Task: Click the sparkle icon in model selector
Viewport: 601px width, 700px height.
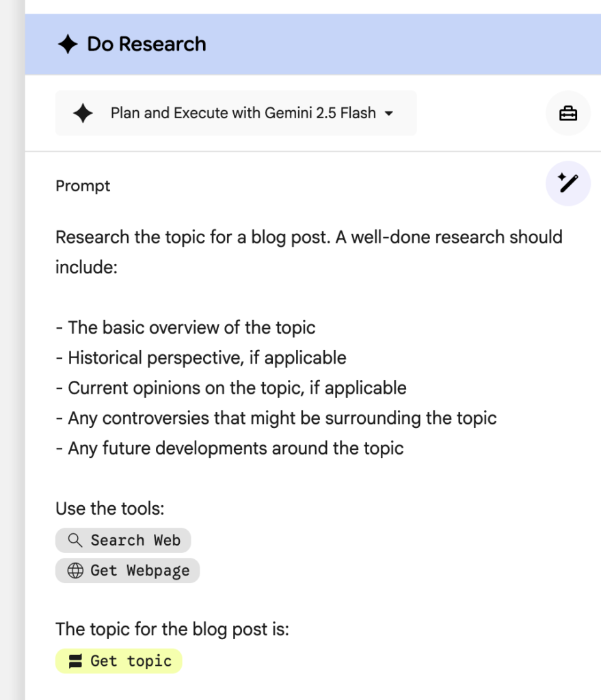Action: pyautogui.click(x=83, y=113)
